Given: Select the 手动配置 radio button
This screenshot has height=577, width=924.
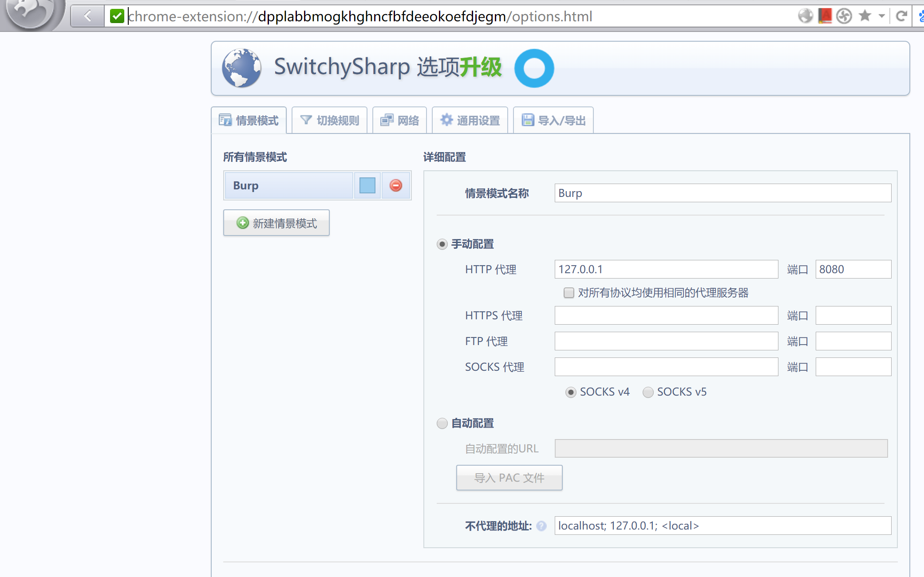Looking at the screenshot, I should (x=442, y=244).
